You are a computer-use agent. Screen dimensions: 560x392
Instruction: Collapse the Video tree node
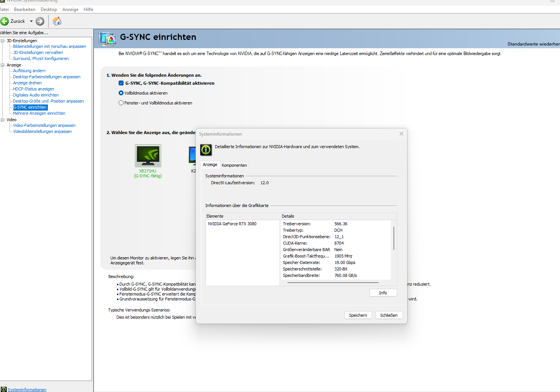pyautogui.click(x=3, y=120)
